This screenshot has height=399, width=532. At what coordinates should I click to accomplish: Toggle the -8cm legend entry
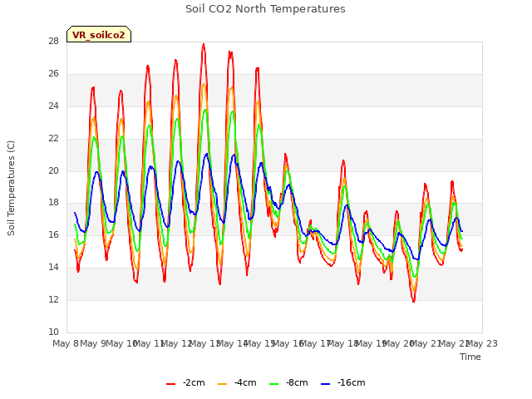pos(288,382)
